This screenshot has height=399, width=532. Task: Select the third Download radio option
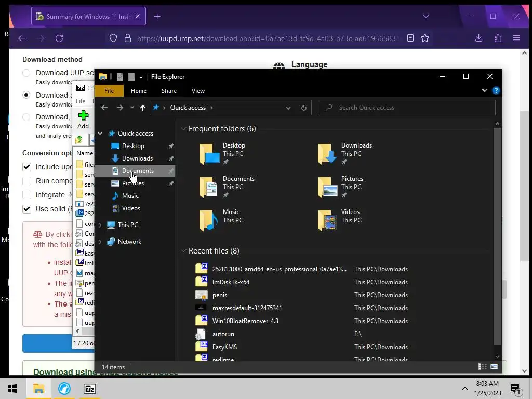point(26,117)
